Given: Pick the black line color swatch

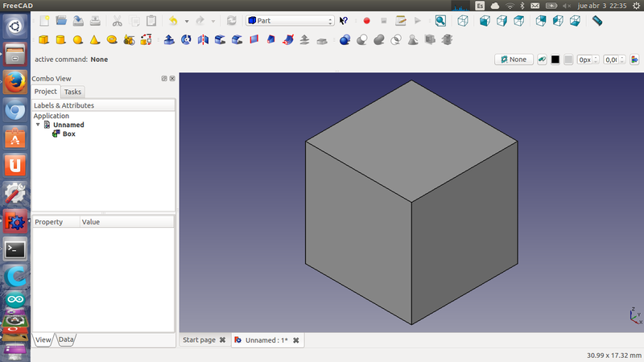Looking at the screenshot, I should 555,60.
